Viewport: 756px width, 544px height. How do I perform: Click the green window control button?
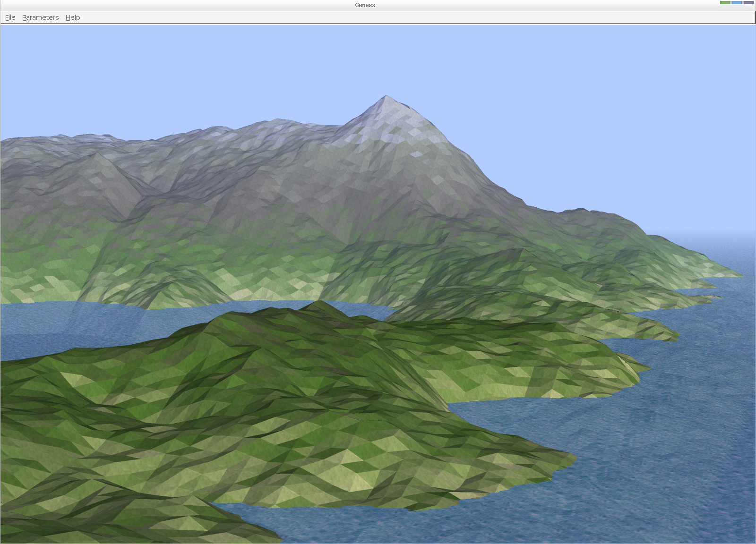725,3
